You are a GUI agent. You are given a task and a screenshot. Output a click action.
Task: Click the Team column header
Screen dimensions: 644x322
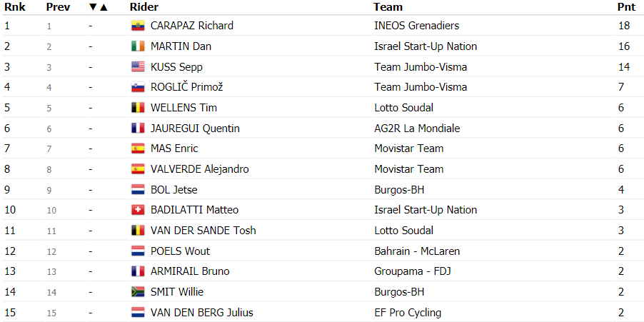[388, 7]
